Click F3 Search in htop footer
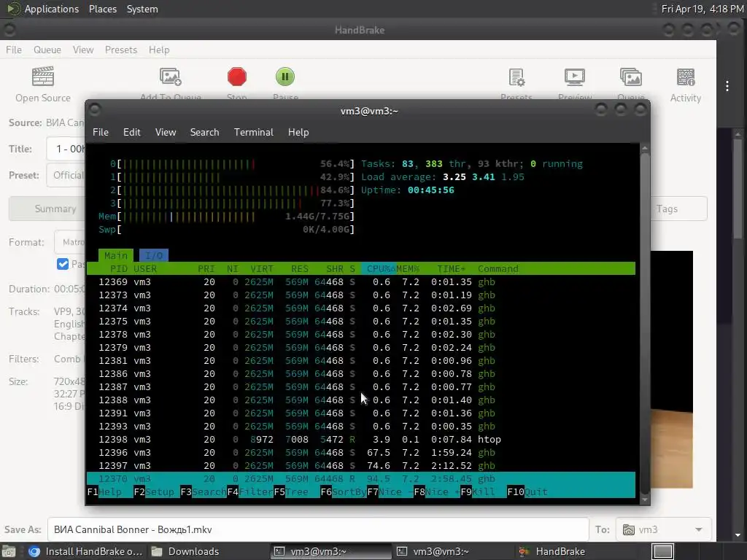The image size is (747, 560). point(204,491)
